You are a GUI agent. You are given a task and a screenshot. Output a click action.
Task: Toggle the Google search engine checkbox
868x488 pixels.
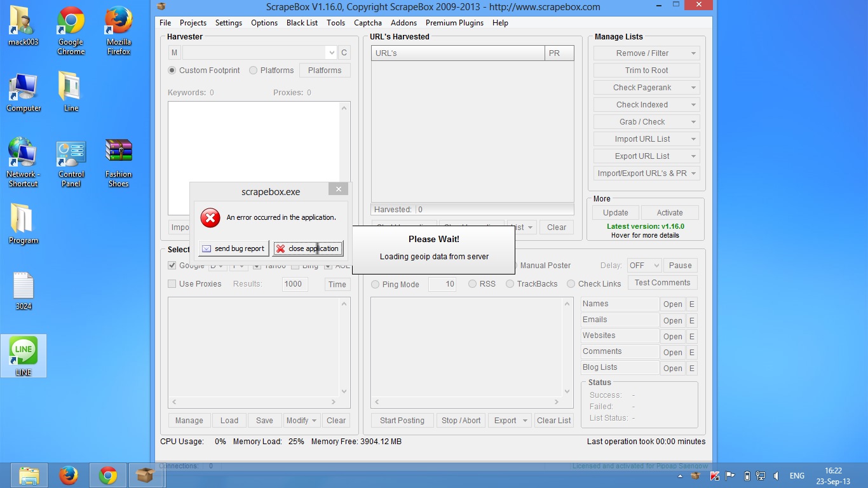172,266
